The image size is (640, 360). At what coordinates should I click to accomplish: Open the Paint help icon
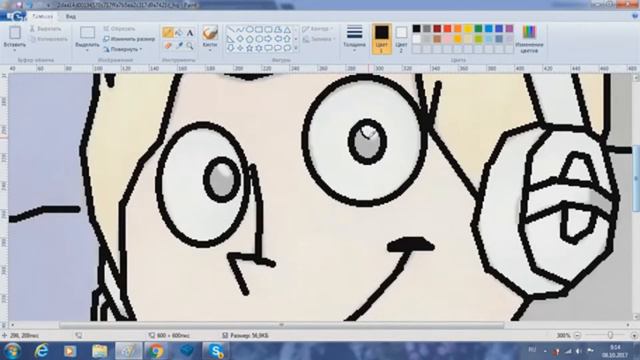pyautogui.click(x=635, y=16)
